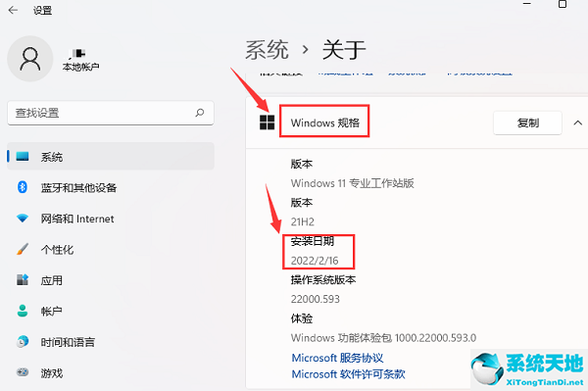Click the 复制 button
This screenshot has height=391, width=588.
(x=527, y=122)
